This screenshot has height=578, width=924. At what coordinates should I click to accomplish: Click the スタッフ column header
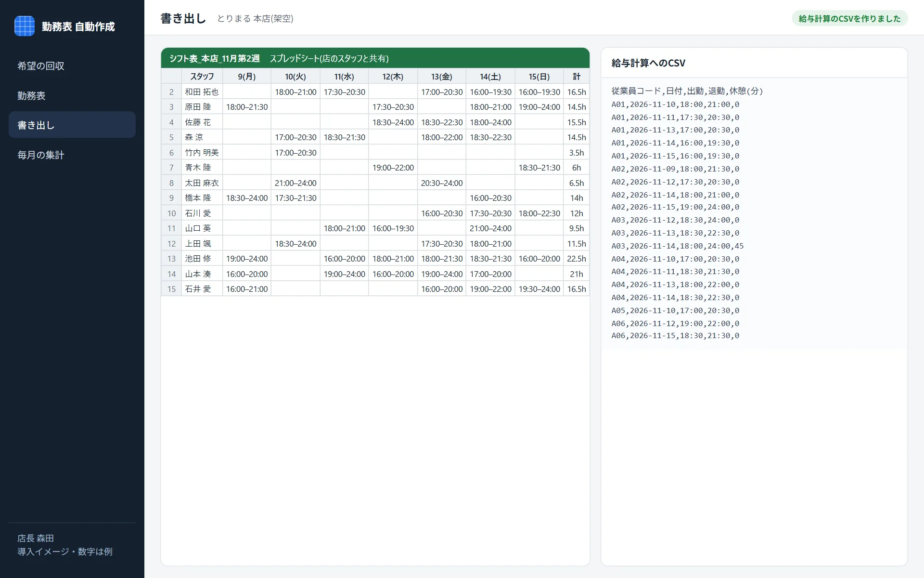[x=202, y=76]
